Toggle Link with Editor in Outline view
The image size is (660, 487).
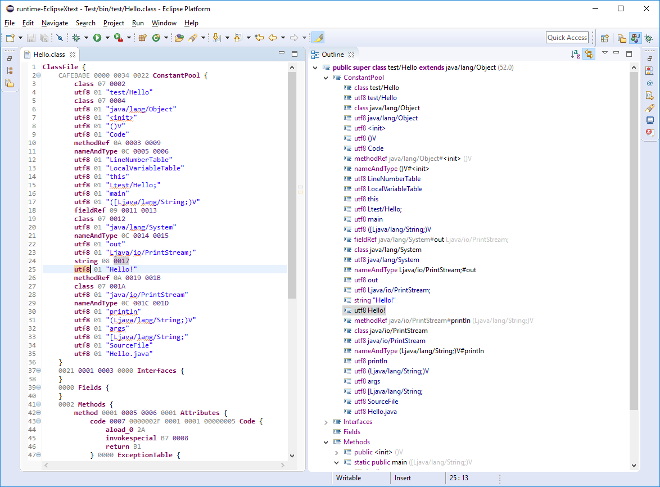(x=589, y=53)
